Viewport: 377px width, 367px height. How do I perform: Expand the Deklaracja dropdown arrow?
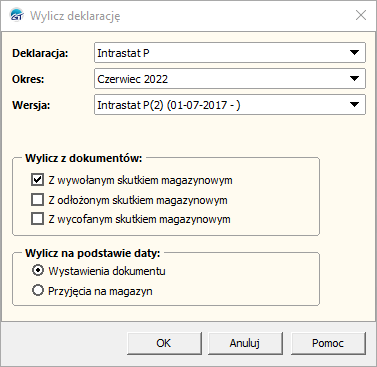(354, 53)
